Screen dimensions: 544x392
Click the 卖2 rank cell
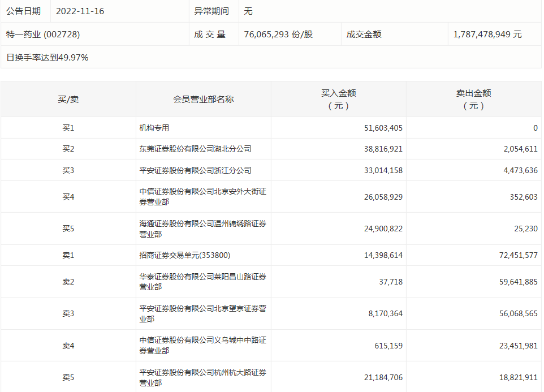pos(68,282)
